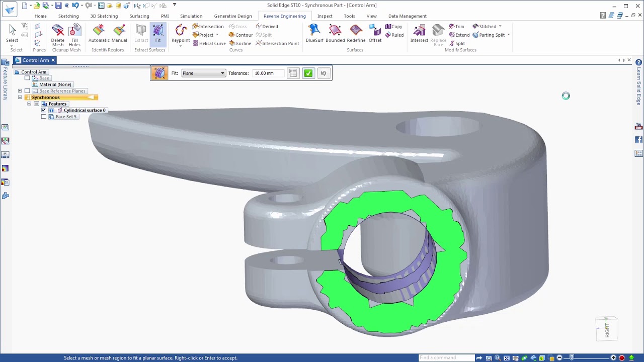The image size is (644, 362).
Task: Choose Manual region identification
Action: point(119,34)
